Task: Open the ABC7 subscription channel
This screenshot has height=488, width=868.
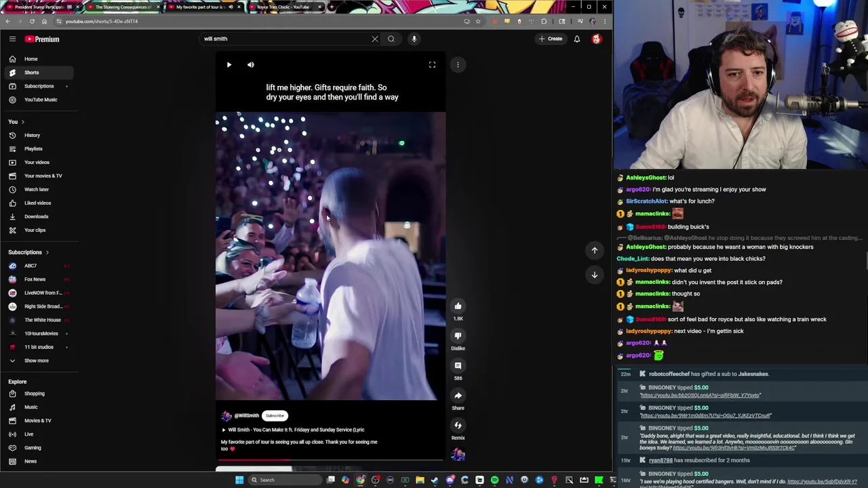Action: [39, 266]
